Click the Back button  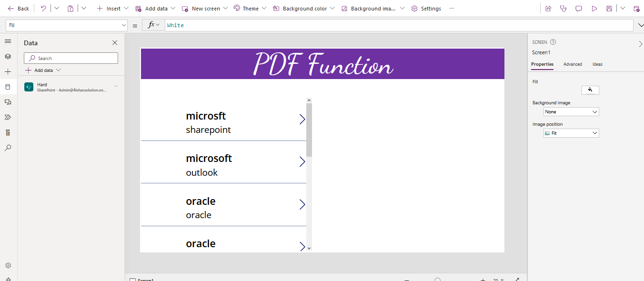tap(18, 8)
